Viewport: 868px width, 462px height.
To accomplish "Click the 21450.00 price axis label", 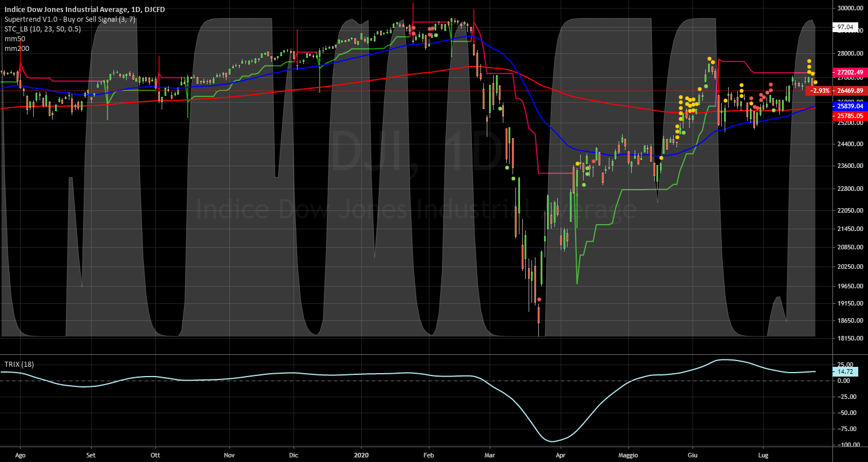I will (850, 229).
